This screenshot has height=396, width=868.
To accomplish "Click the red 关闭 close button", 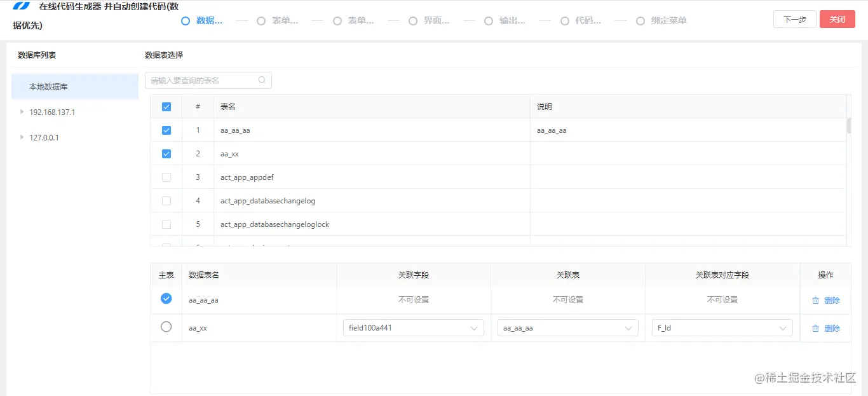I will click(x=837, y=19).
